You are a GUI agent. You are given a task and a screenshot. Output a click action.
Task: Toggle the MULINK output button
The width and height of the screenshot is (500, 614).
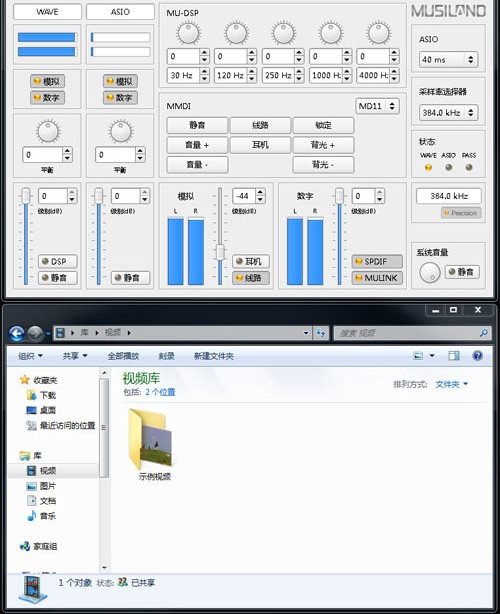click(x=377, y=278)
